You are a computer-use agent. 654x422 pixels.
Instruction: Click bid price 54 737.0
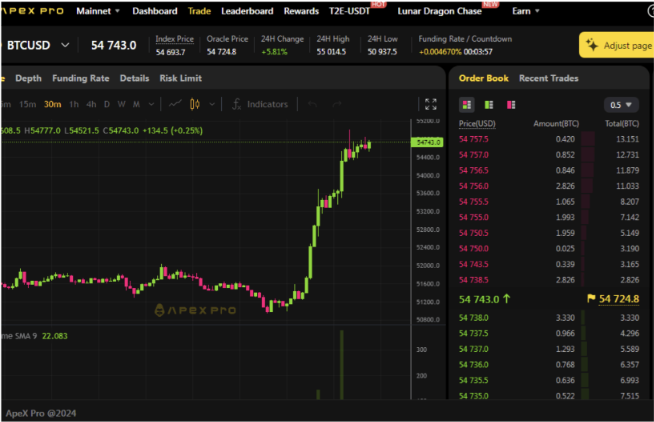473,349
